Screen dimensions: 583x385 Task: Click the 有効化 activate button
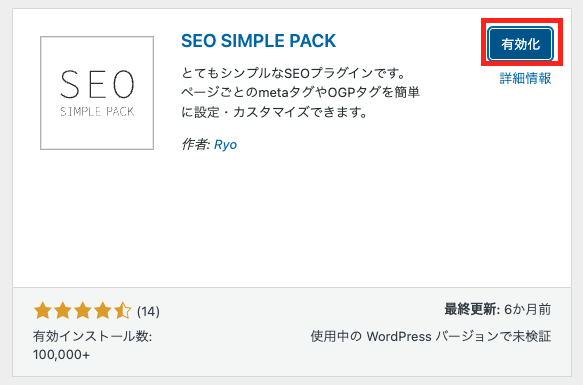coord(521,44)
